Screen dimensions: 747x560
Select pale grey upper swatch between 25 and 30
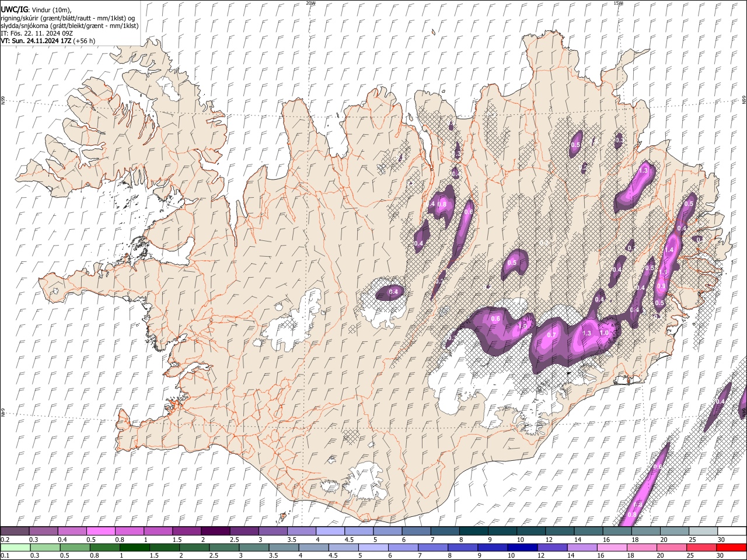[x=703, y=531]
